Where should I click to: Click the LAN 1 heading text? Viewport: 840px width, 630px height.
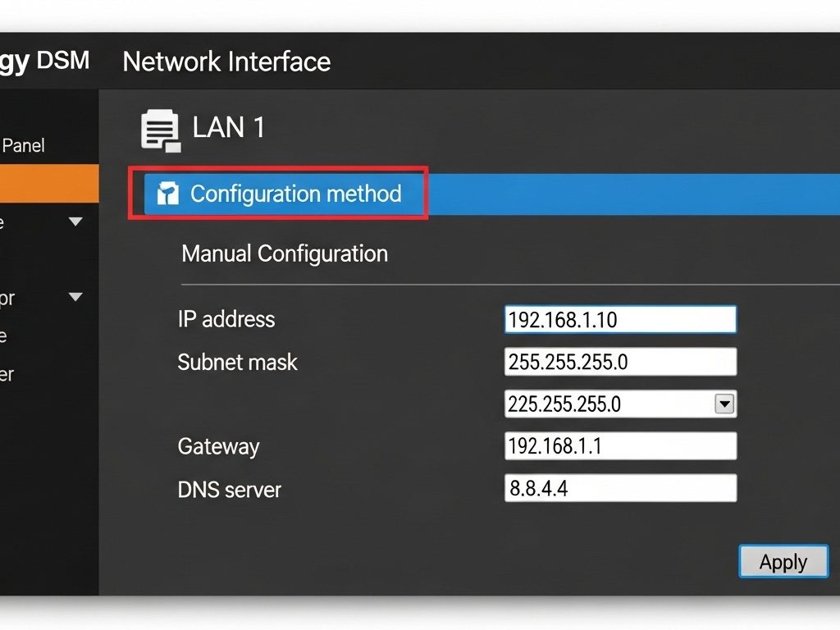[x=229, y=128]
